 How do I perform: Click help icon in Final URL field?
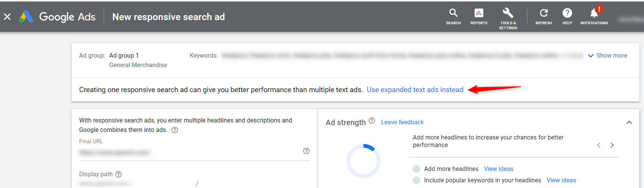pyautogui.click(x=306, y=151)
